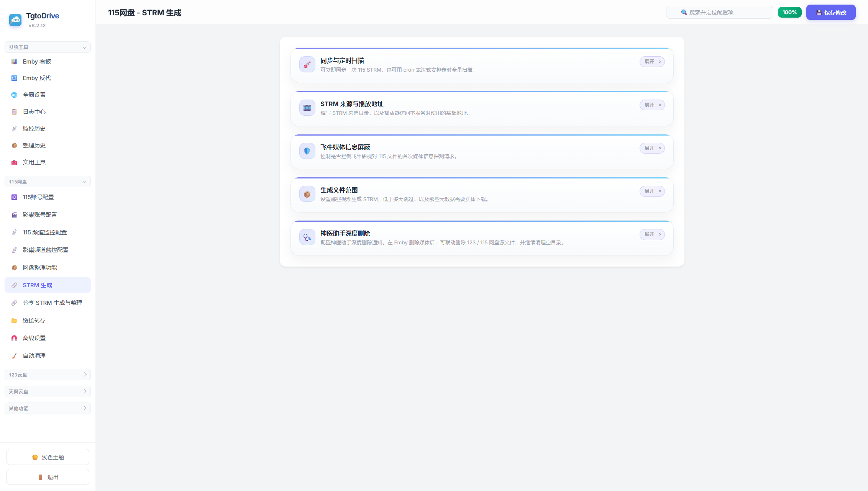Click the v8.2.12 version label

point(37,26)
